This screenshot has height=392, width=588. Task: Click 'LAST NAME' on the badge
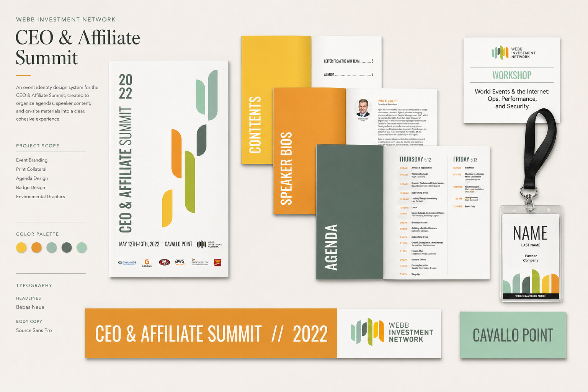tap(531, 245)
